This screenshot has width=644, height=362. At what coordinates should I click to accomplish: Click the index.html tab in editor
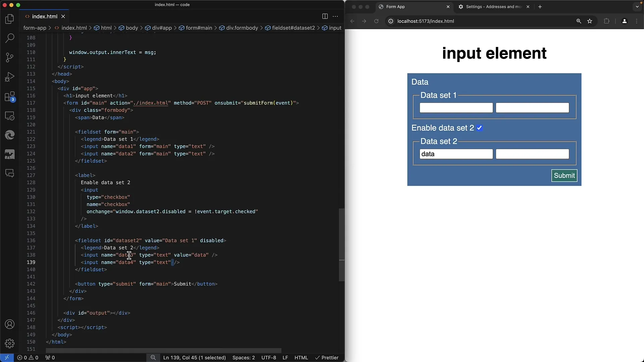(x=44, y=16)
